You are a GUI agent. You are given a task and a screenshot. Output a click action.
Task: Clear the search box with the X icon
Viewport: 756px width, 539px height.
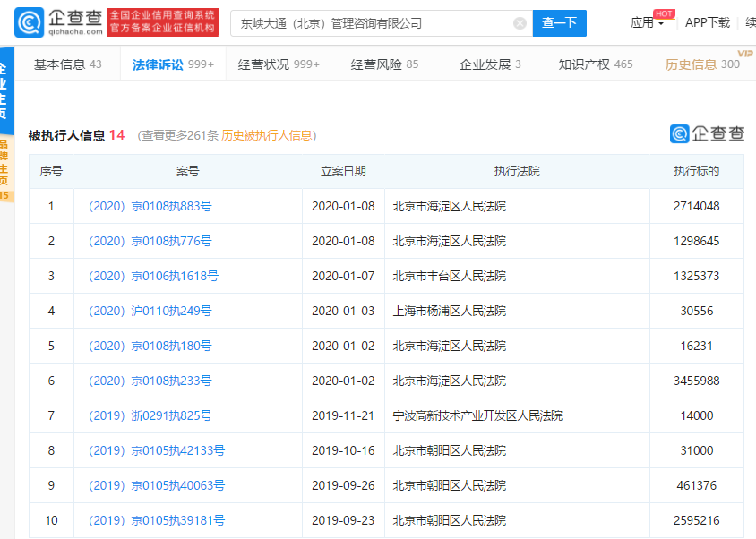click(x=520, y=23)
